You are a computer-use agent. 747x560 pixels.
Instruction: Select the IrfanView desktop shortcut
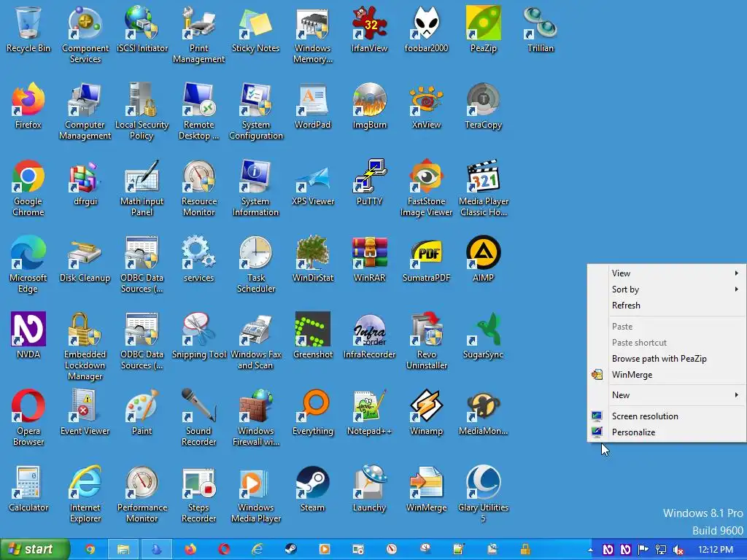[x=369, y=29]
